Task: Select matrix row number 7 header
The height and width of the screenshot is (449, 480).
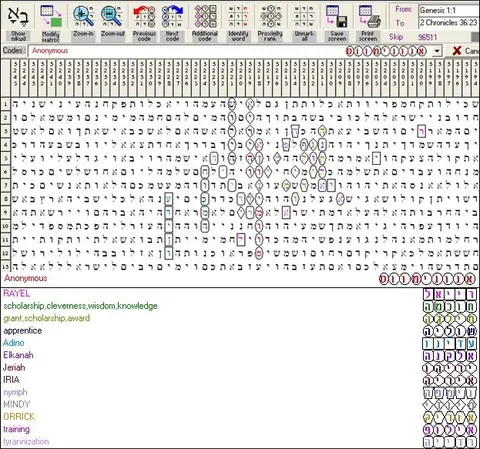Action: (x=5, y=185)
